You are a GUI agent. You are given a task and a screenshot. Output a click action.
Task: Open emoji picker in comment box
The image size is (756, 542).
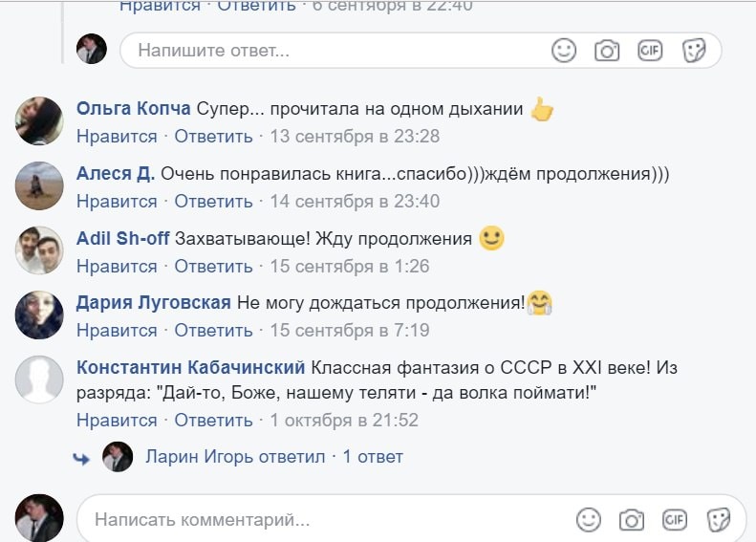589,520
